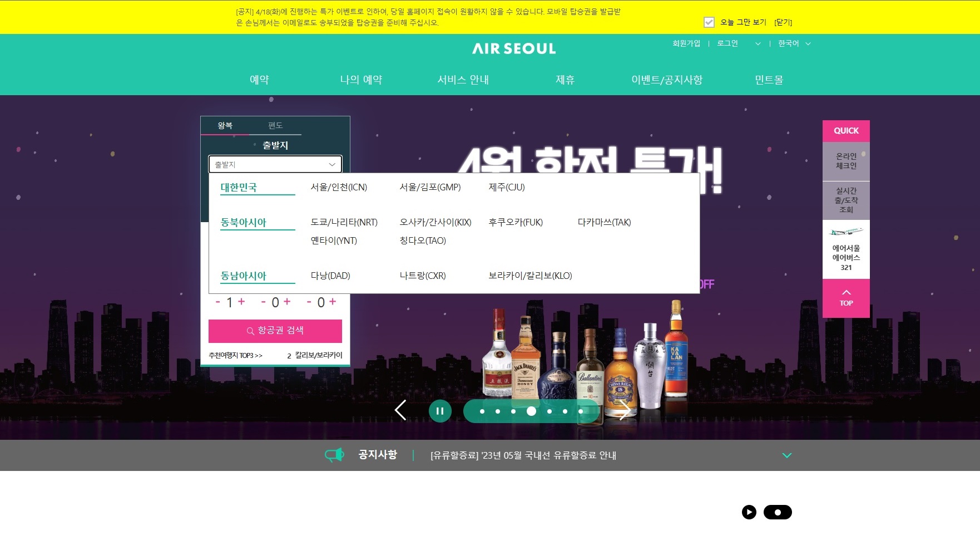Screen dimensions: 980x540
Task: Click the airplane icon for 에어서울 에어버스 321
Action: point(846,232)
